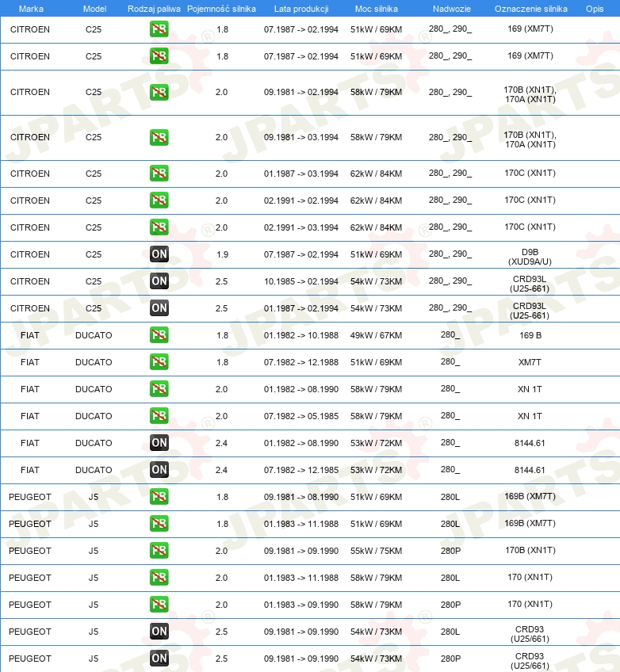Click production years 10.1985 -> 02.1994
This screenshot has width=620, height=672.
tap(301, 281)
